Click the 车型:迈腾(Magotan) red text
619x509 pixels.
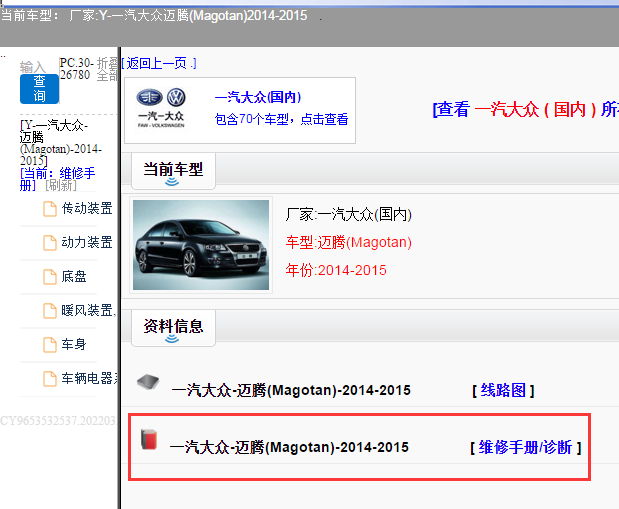(349, 242)
